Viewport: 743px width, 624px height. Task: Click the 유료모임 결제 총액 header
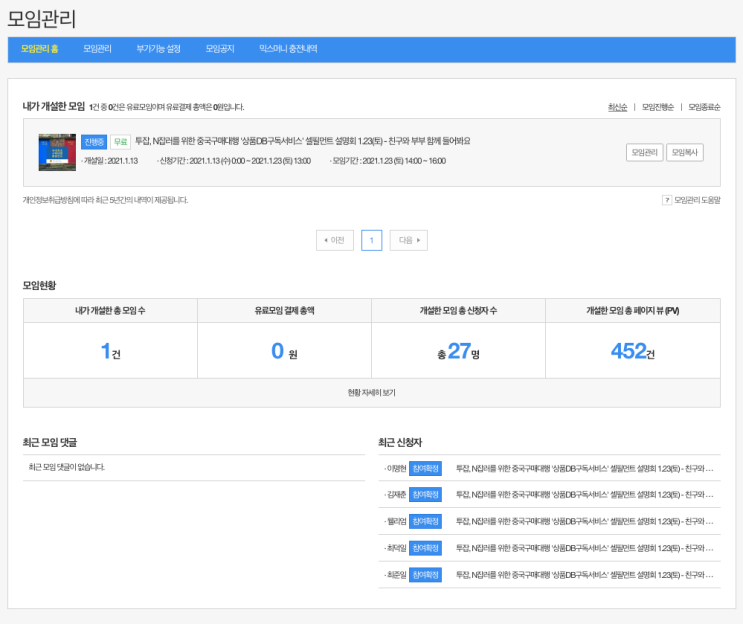tap(284, 311)
